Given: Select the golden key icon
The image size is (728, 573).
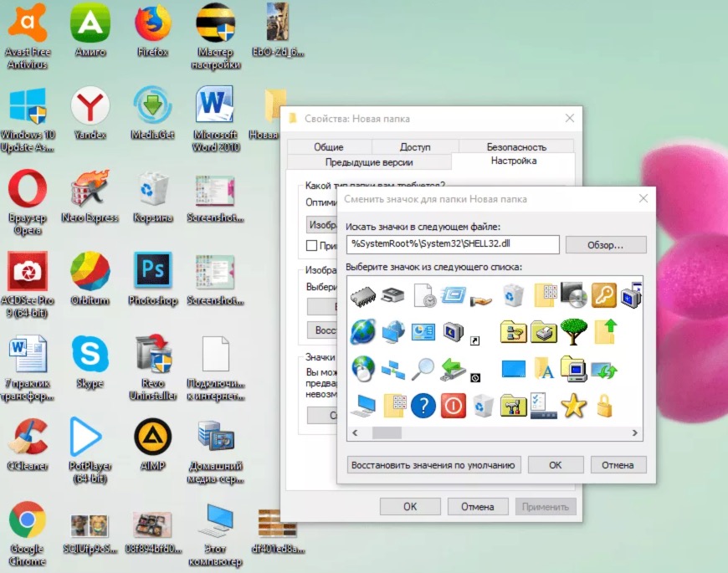Looking at the screenshot, I should pyautogui.click(x=603, y=295).
